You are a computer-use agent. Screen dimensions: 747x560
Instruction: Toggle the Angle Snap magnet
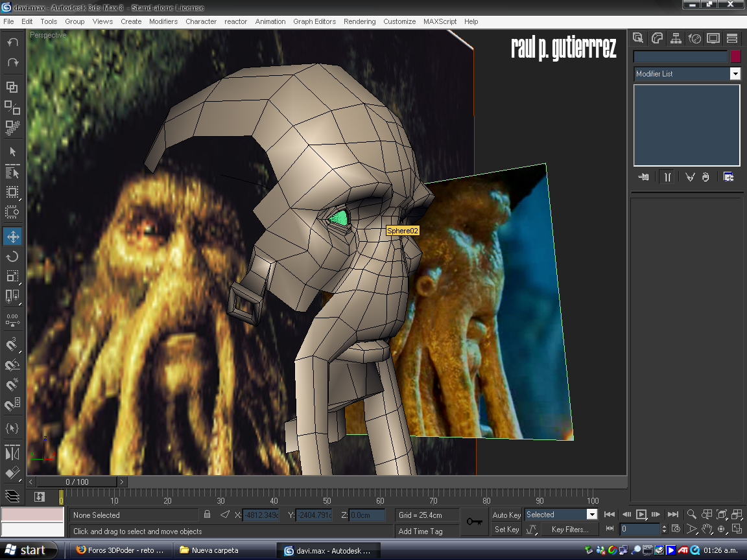(12, 365)
